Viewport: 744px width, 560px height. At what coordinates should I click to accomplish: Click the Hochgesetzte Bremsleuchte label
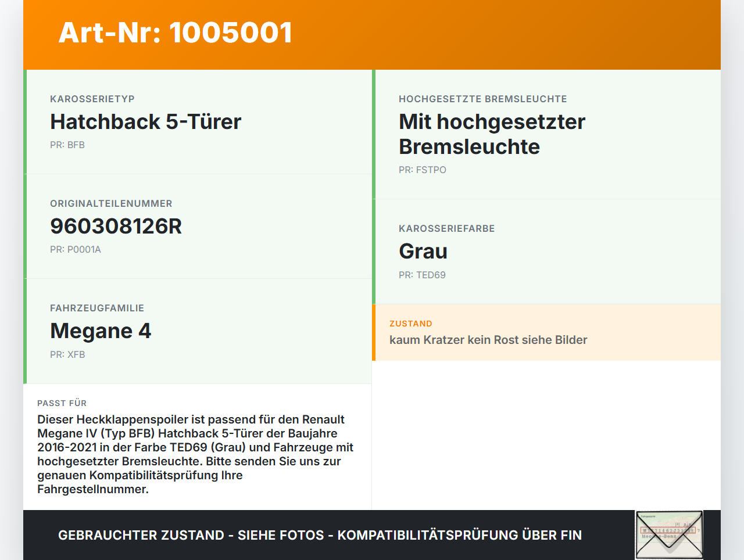483,99
